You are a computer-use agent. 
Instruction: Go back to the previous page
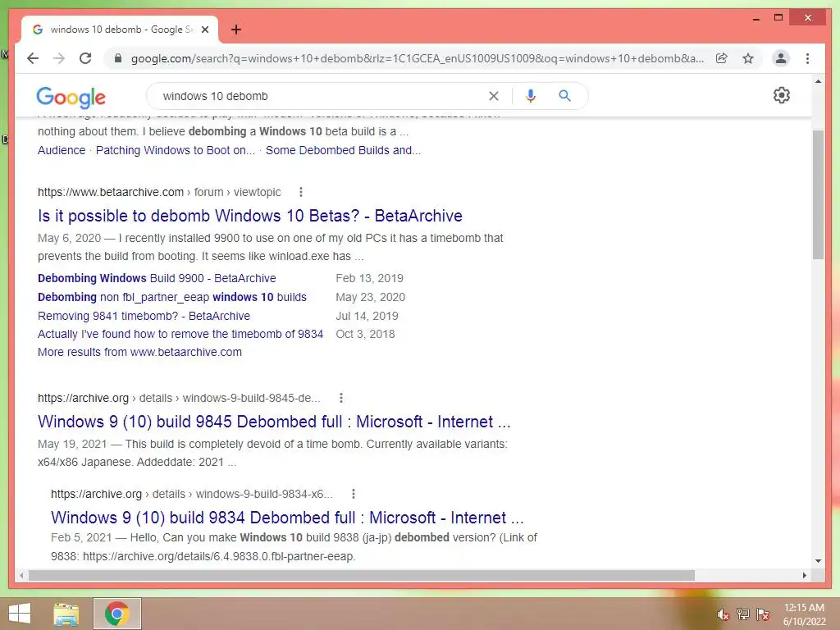point(33,58)
